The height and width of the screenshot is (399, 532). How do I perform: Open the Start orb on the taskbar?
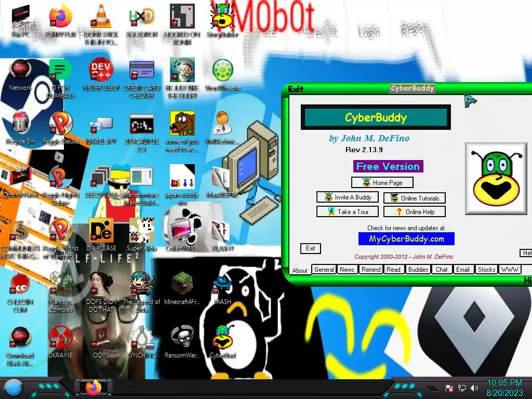[x=14, y=388]
